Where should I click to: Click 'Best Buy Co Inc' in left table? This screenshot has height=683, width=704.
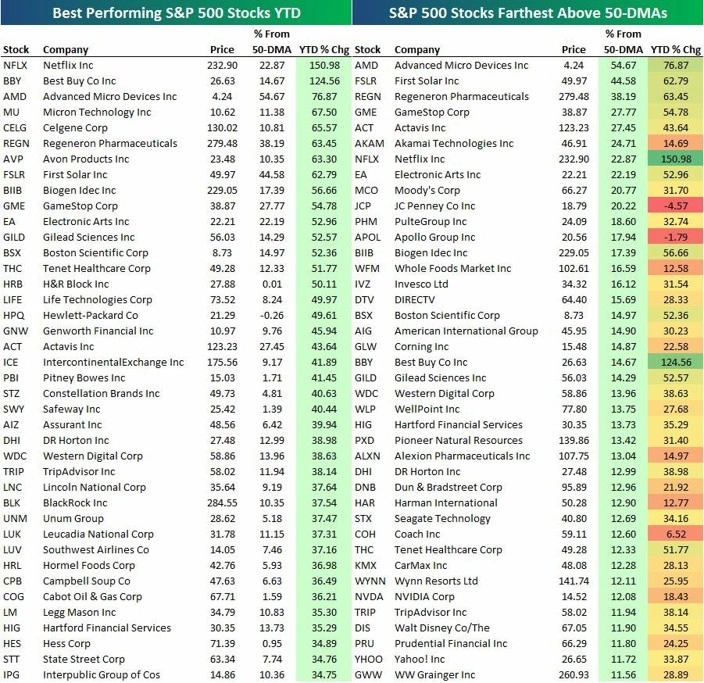click(x=79, y=81)
